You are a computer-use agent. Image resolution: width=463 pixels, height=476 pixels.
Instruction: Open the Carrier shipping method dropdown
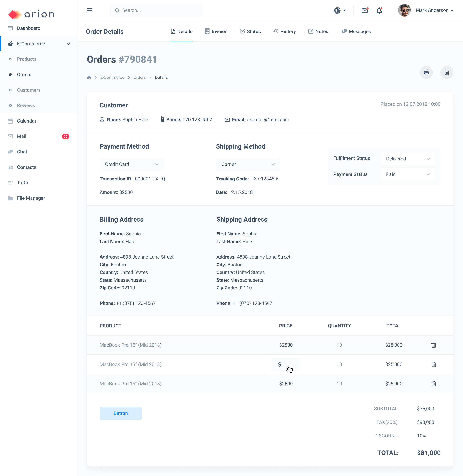[x=248, y=164]
